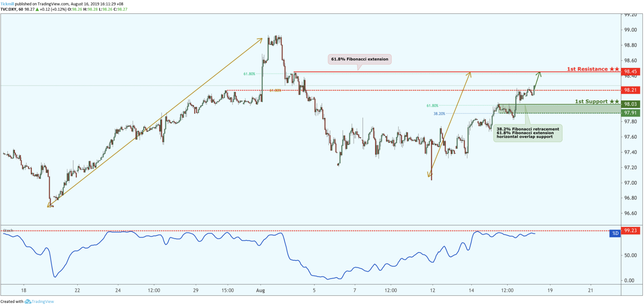644x307 pixels.
Task: Click the red 98.45 resistance price tag
Action: click(630, 71)
